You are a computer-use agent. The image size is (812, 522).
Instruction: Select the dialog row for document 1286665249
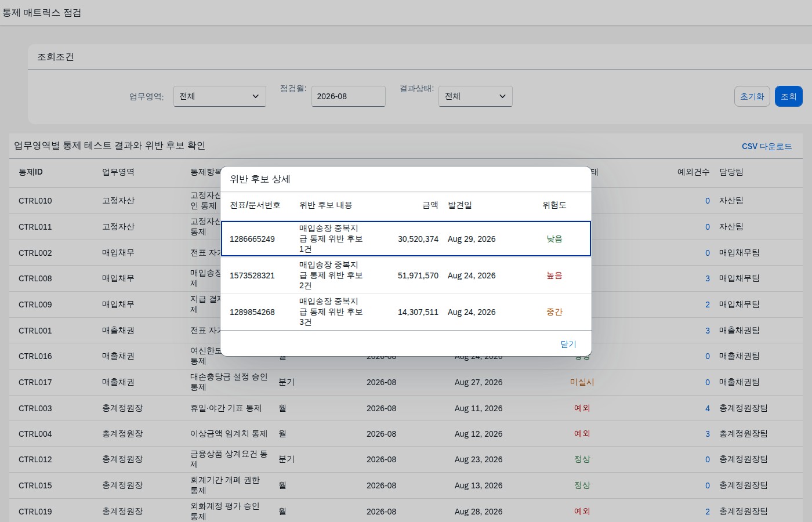coord(406,238)
